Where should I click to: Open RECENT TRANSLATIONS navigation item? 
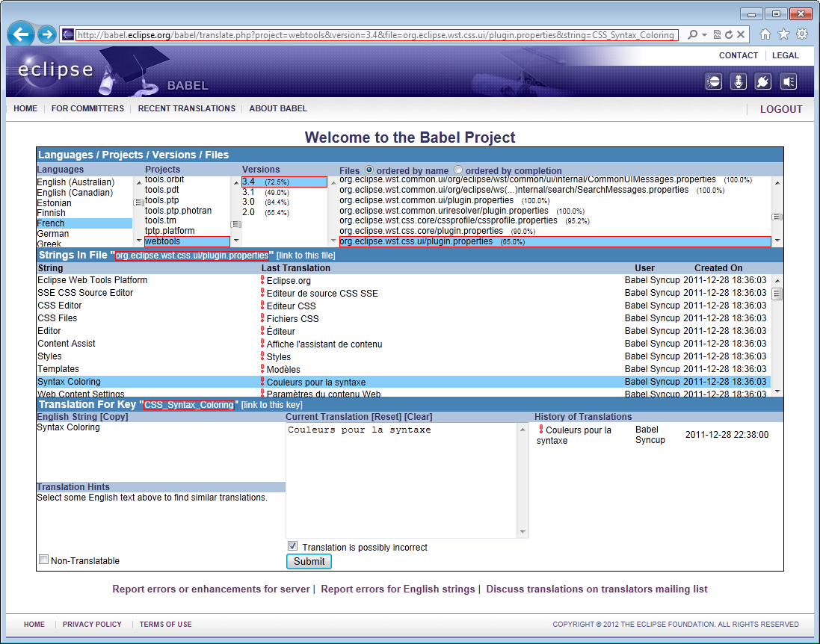187,109
